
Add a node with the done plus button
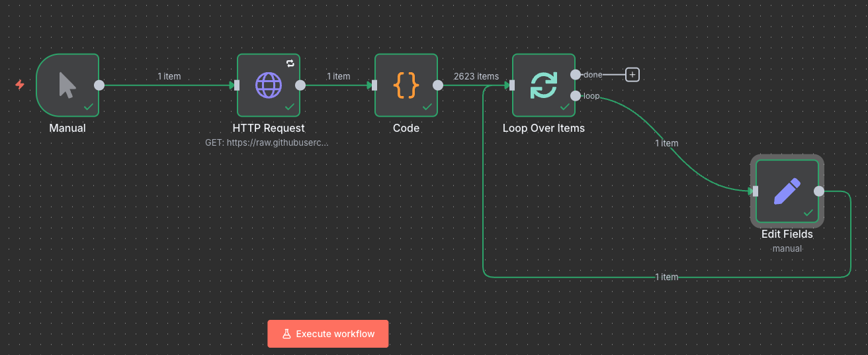pos(632,75)
